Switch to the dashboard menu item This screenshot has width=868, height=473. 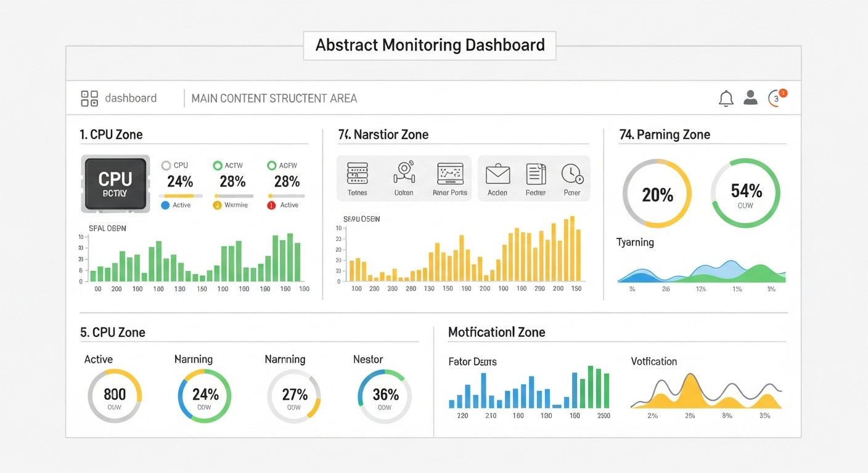(131, 97)
